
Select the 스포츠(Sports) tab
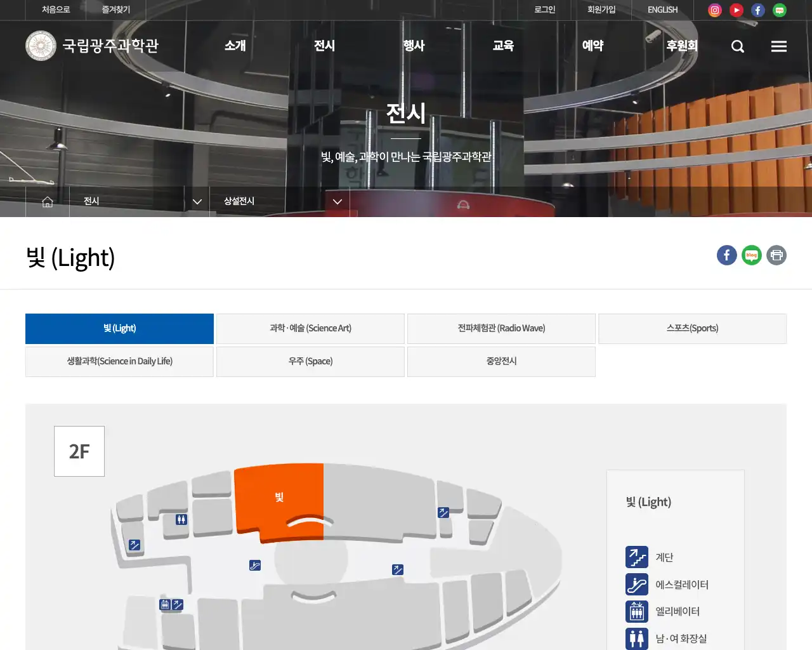tap(692, 328)
